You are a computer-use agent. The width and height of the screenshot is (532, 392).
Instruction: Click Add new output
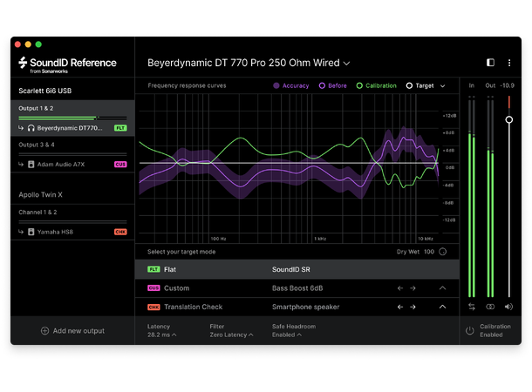click(x=72, y=331)
